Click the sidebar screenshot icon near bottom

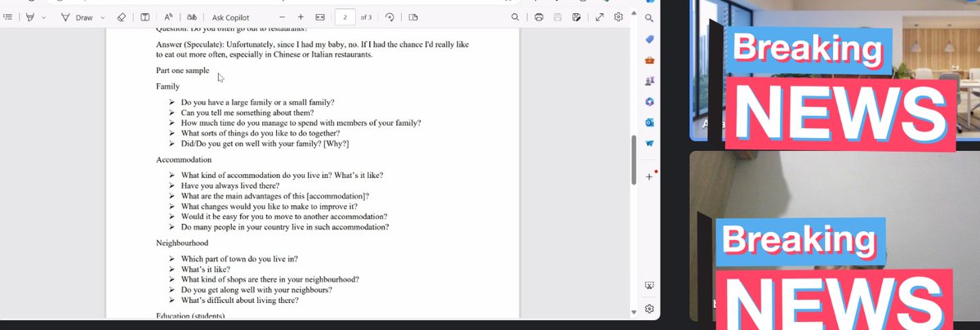coord(649,286)
